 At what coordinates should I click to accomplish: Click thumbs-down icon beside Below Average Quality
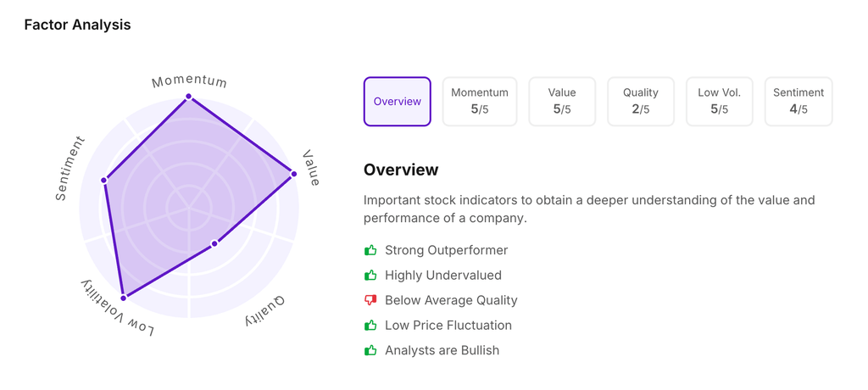pyautogui.click(x=370, y=300)
